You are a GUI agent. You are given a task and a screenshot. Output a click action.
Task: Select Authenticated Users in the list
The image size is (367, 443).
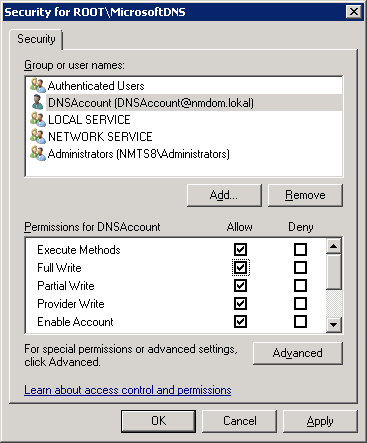[184, 86]
